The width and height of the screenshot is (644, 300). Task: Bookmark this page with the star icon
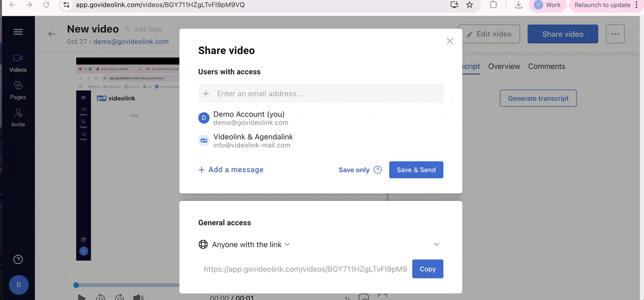tap(470, 5)
